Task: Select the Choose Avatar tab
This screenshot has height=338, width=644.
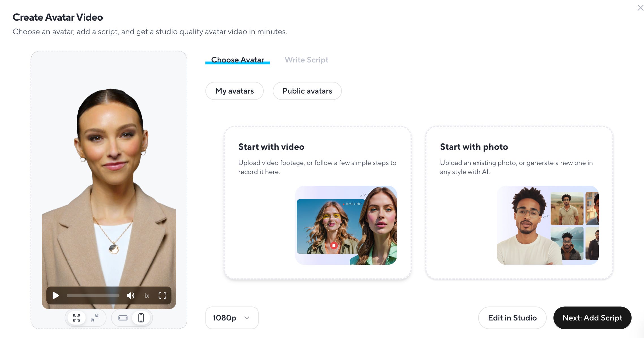Action: pos(237,60)
